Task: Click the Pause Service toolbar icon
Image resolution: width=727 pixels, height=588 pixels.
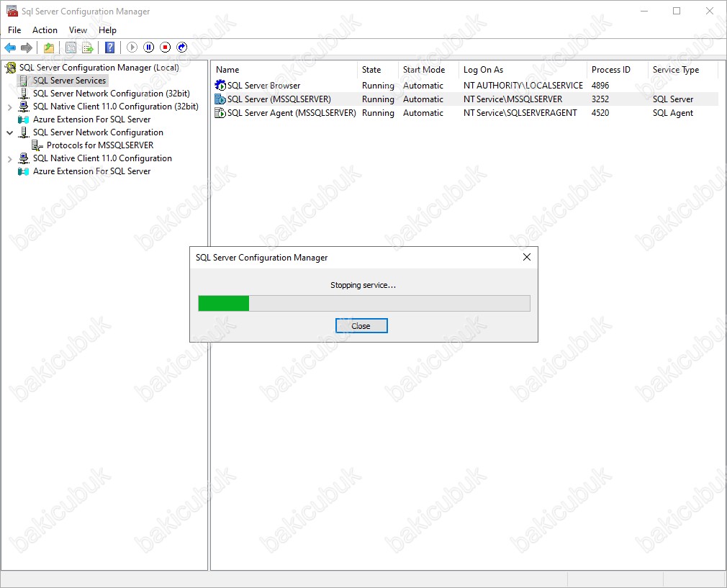Action: pyautogui.click(x=149, y=48)
